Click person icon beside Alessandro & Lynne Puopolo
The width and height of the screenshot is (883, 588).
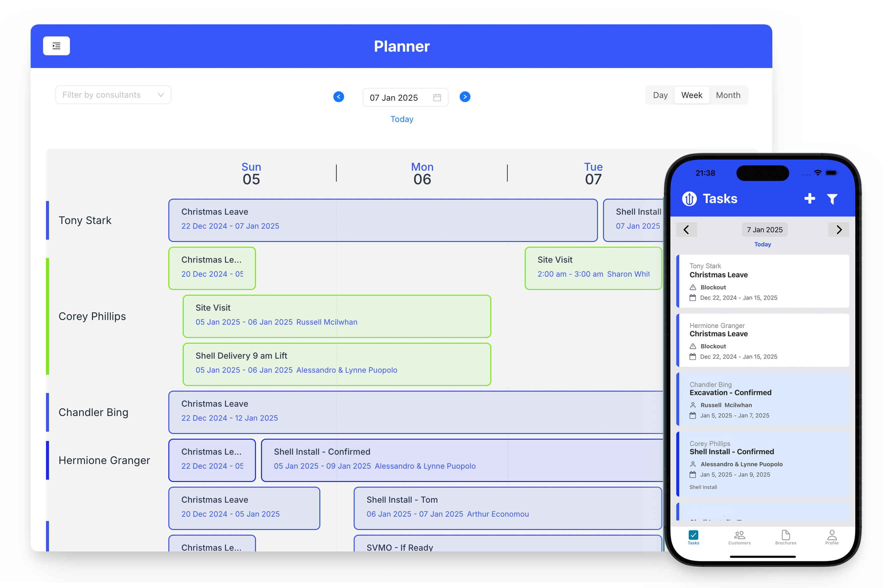(693, 464)
